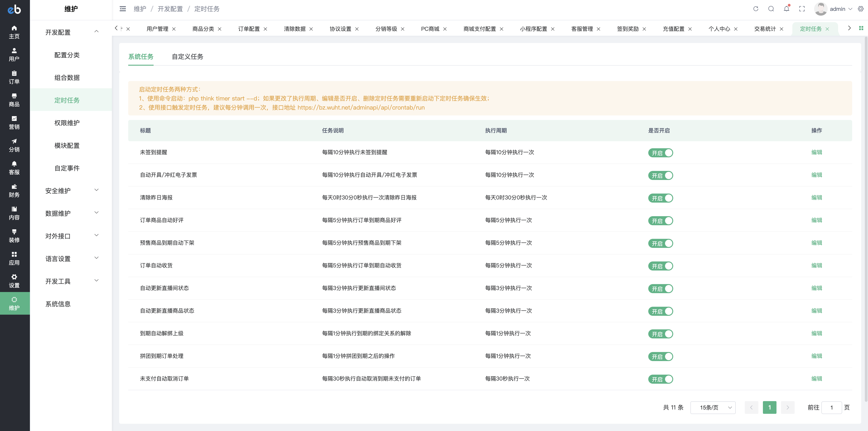Image resolution: width=868 pixels, height=431 pixels.
Task: Click the 开发配置 breadcrumb
Action: point(170,9)
